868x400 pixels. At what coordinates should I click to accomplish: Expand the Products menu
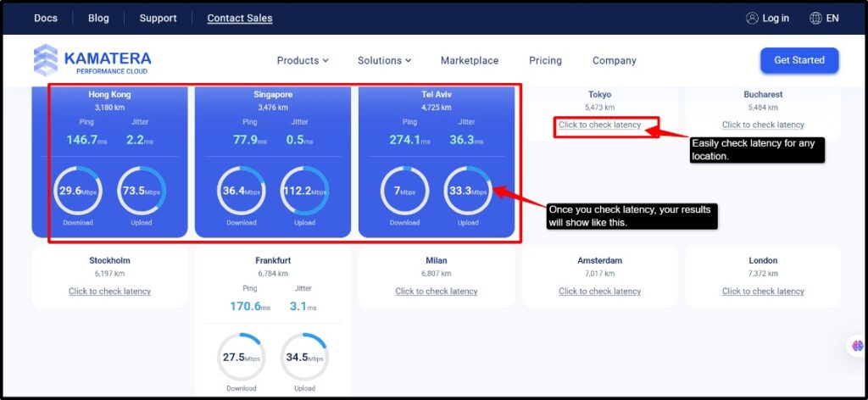(x=303, y=60)
